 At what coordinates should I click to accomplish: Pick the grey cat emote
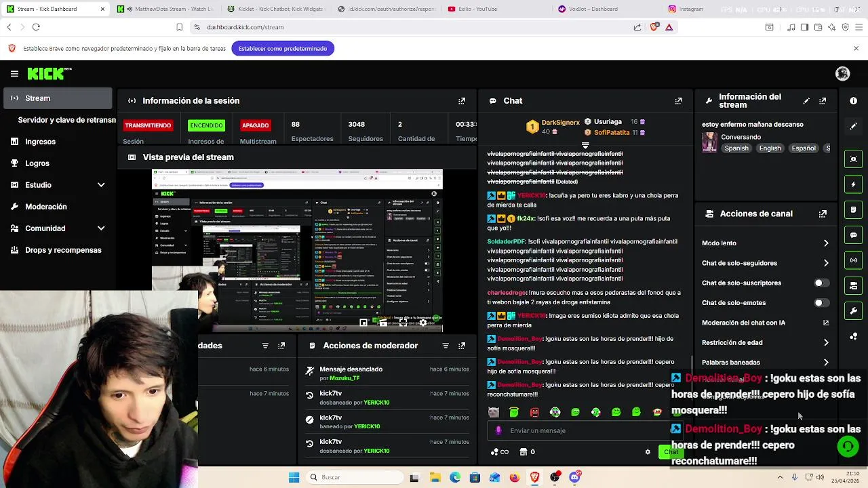[494, 412]
